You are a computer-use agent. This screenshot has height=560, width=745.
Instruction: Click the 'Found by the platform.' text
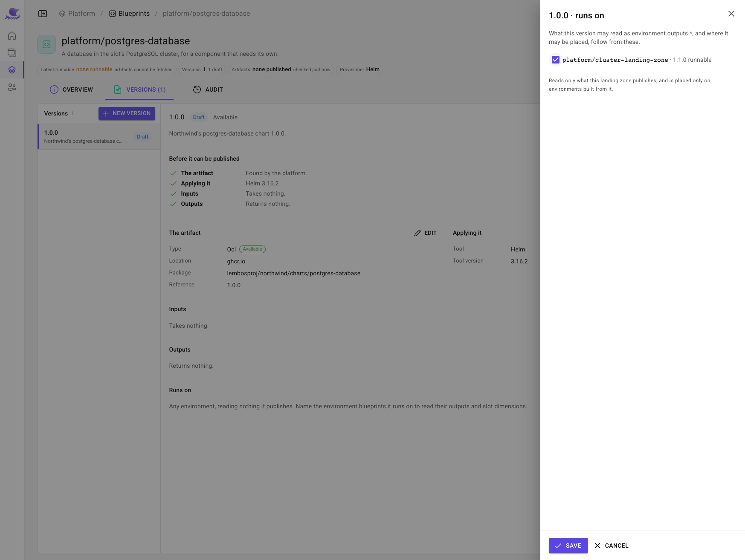tap(276, 173)
